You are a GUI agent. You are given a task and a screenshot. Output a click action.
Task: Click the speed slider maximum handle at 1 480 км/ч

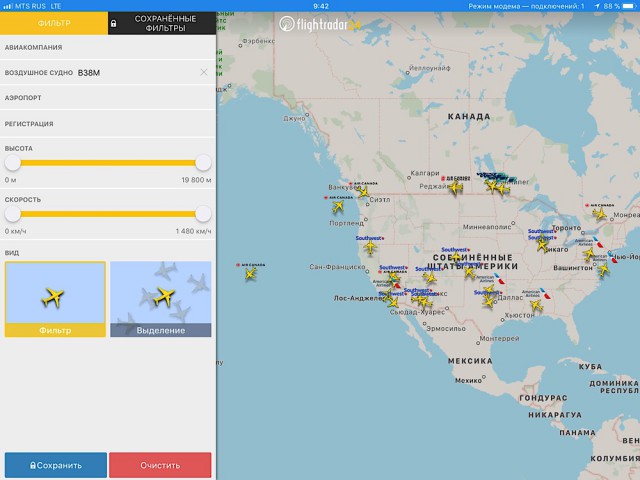[203, 214]
